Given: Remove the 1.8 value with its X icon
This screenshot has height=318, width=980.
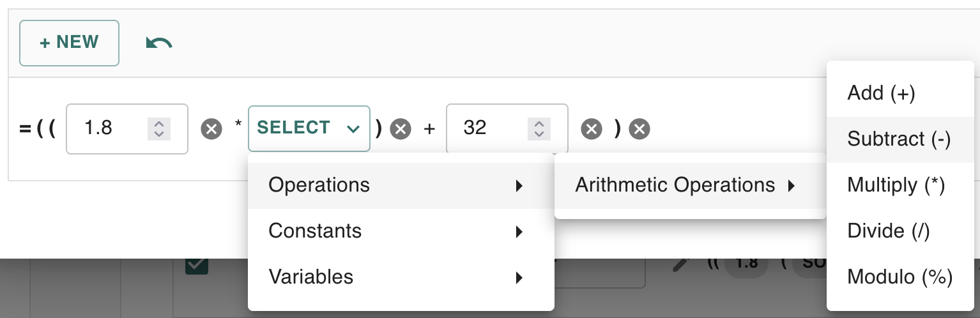Looking at the screenshot, I should (x=211, y=130).
